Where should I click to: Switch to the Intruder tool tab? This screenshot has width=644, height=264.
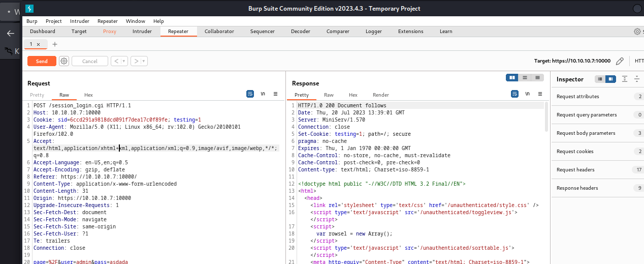[142, 32]
